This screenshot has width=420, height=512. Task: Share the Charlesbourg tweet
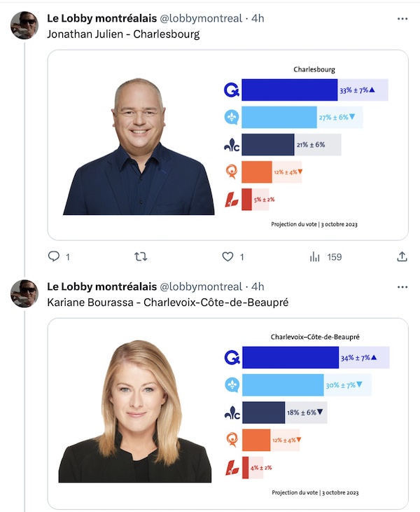tap(402, 256)
